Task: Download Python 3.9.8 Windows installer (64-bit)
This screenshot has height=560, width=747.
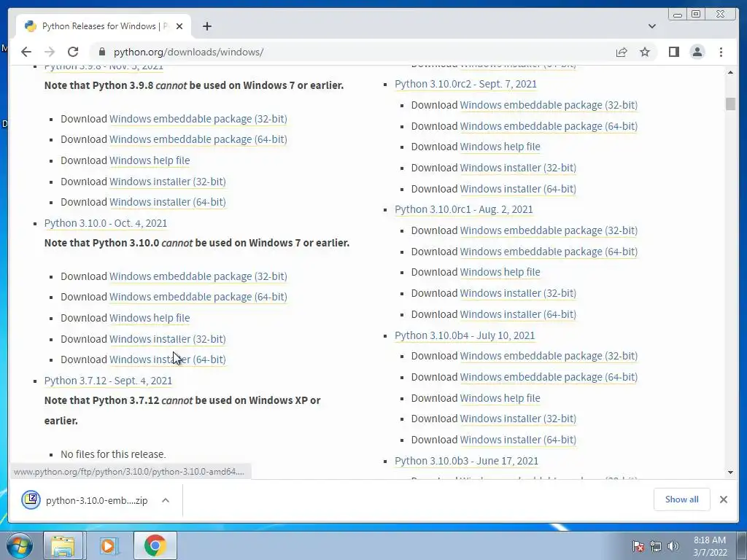Action: tap(168, 202)
